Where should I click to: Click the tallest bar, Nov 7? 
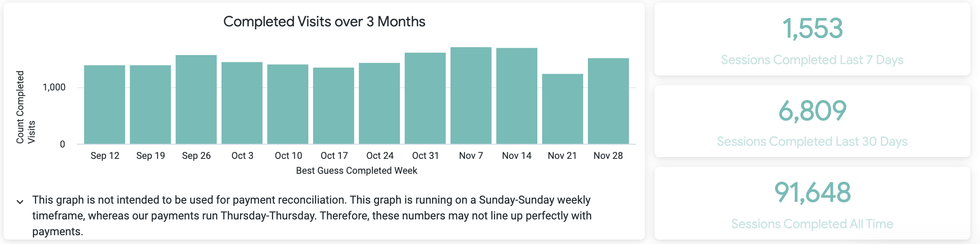pos(471,96)
